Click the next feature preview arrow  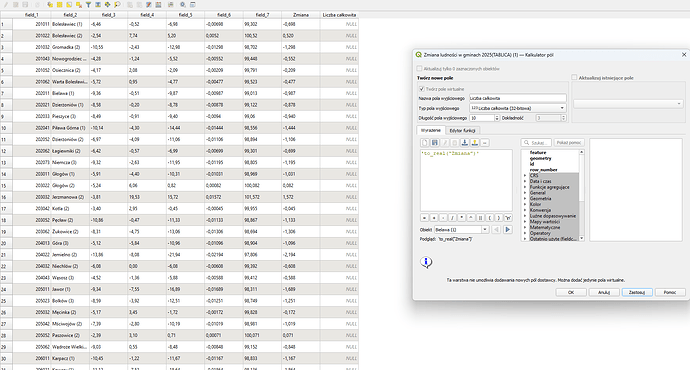[x=507, y=230]
